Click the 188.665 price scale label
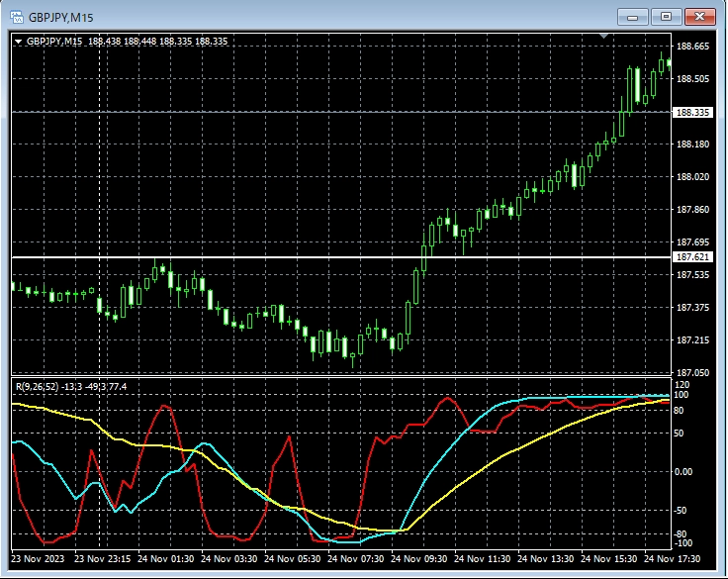Screen dimensions: 728x579 click(x=692, y=47)
